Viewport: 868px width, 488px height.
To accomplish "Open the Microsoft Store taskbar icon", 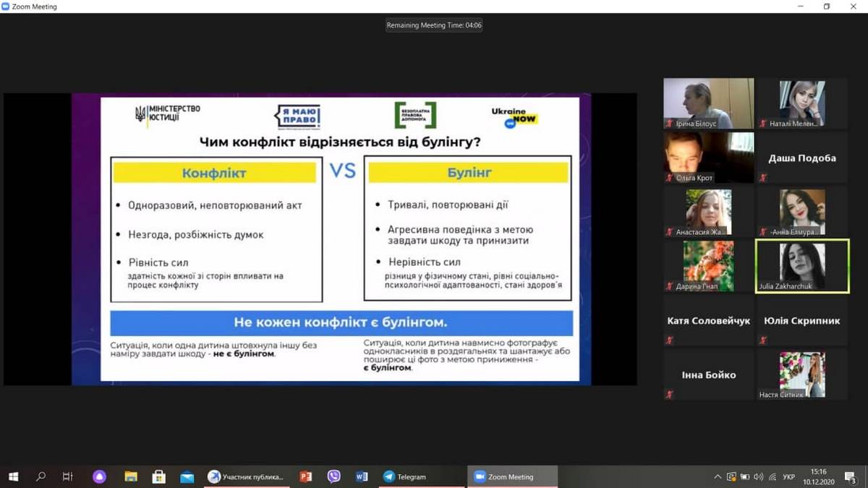I will click(x=159, y=476).
